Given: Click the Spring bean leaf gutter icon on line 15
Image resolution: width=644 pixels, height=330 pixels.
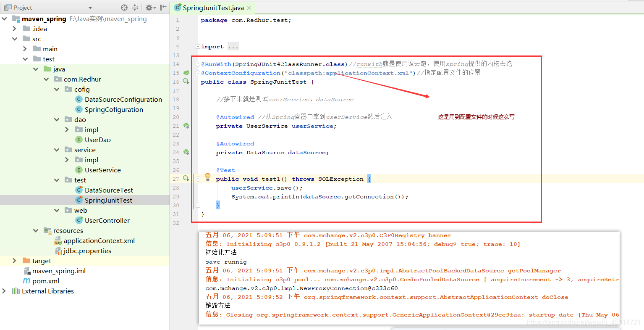Looking at the screenshot, I should pos(186,73).
